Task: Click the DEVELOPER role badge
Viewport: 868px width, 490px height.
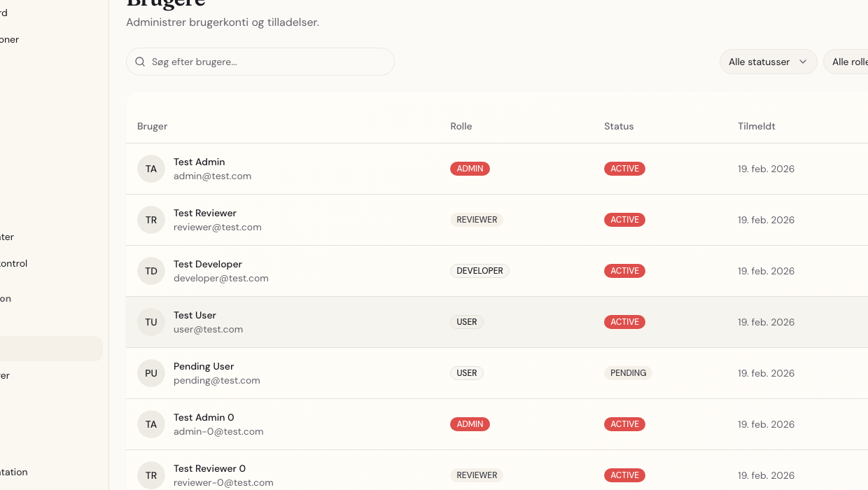Action: [x=479, y=271]
